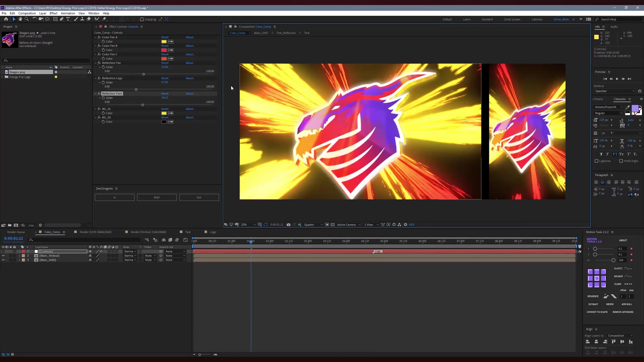Image resolution: width=644 pixels, height=362 pixels.
Task: Expand the Energy Fire Logo folder
Action: (2, 77)
